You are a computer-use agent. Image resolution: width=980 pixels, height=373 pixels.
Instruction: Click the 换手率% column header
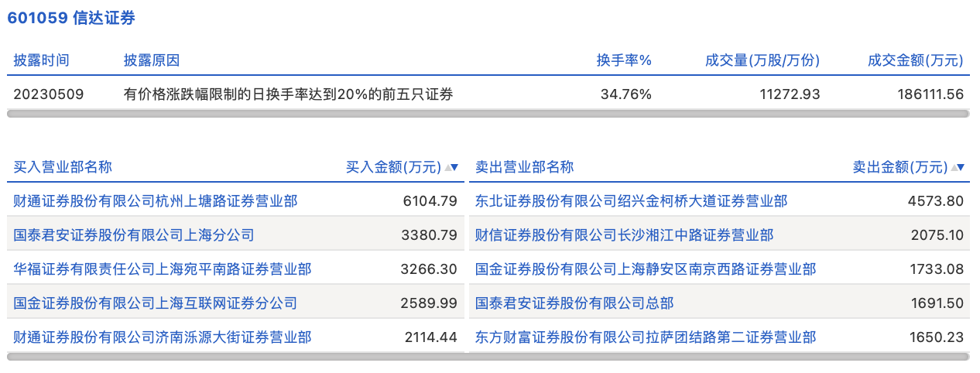click(x=623, y=60)
